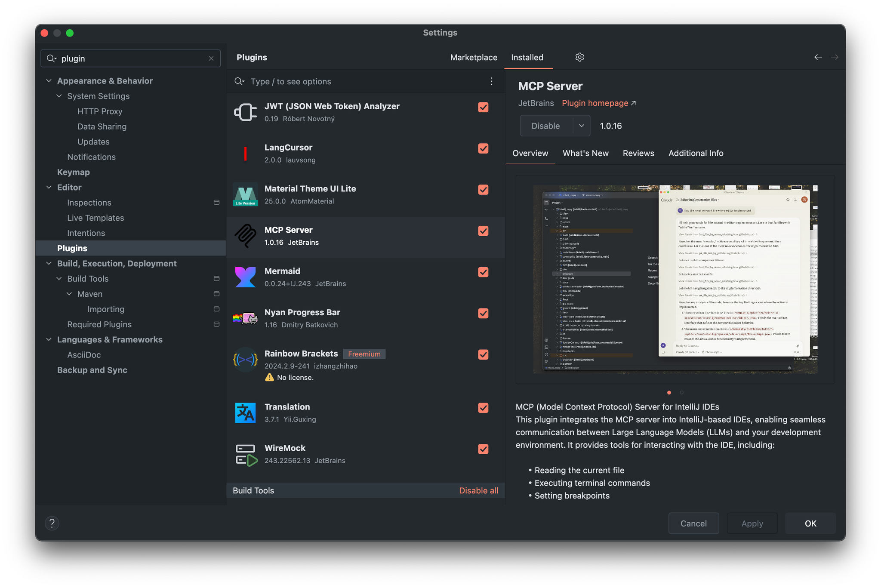The width and height of the screenshot is (881, 588).
Task: Go back with the left arrow
Action: point(818,57)
